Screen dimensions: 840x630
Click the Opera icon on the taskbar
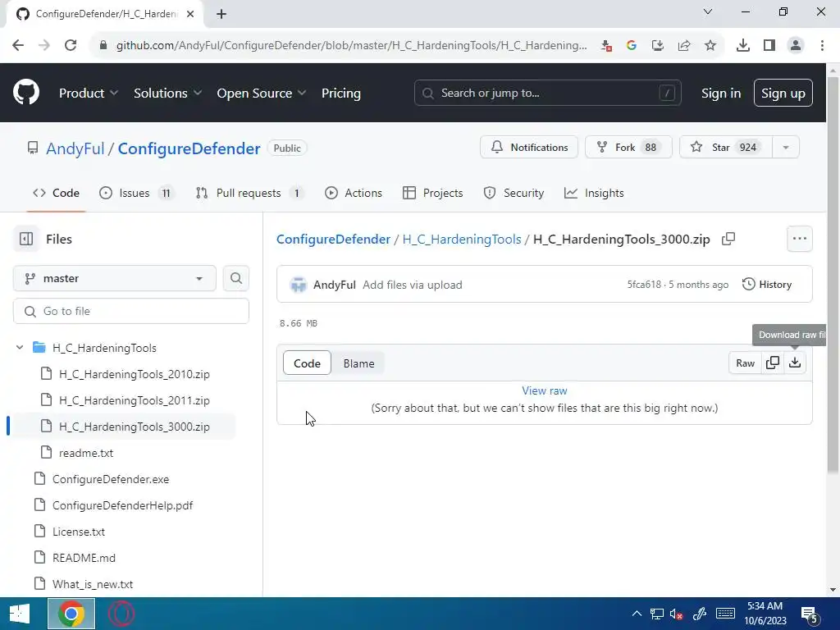121,614
